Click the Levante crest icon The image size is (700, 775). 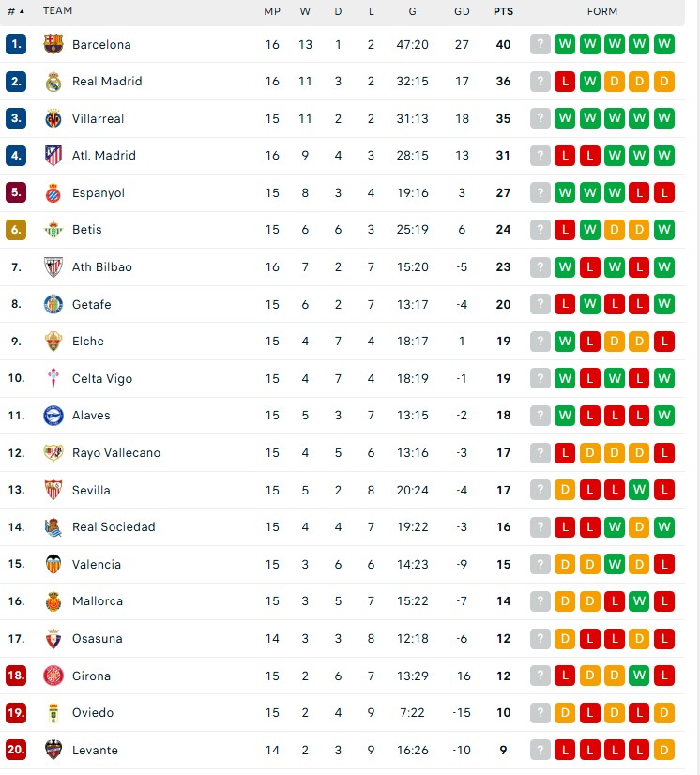[x=55, y=750]
